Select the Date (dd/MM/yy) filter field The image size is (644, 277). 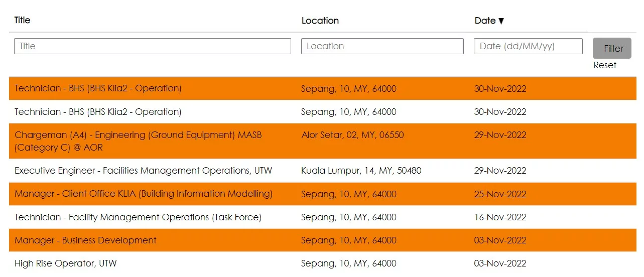(x=528, y=46)
